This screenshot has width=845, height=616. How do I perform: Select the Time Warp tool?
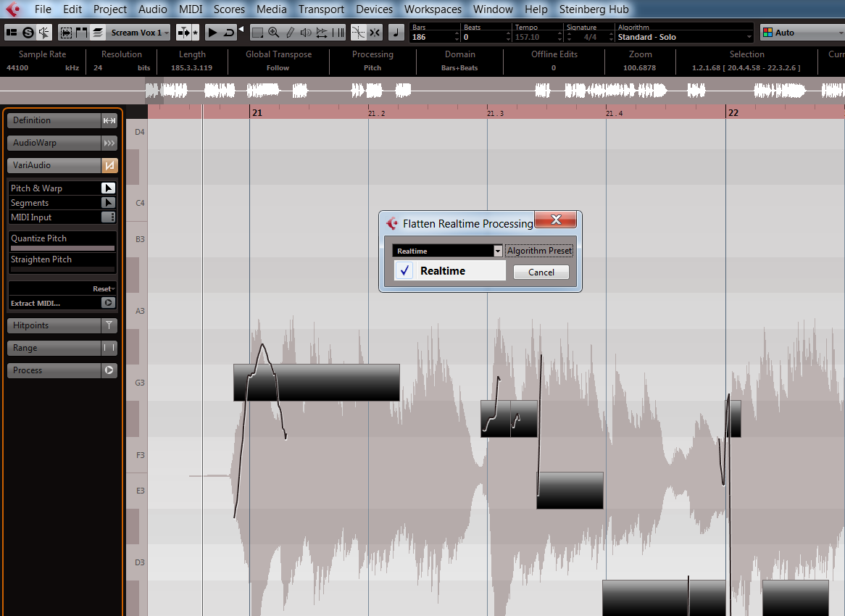pos(338,33)
